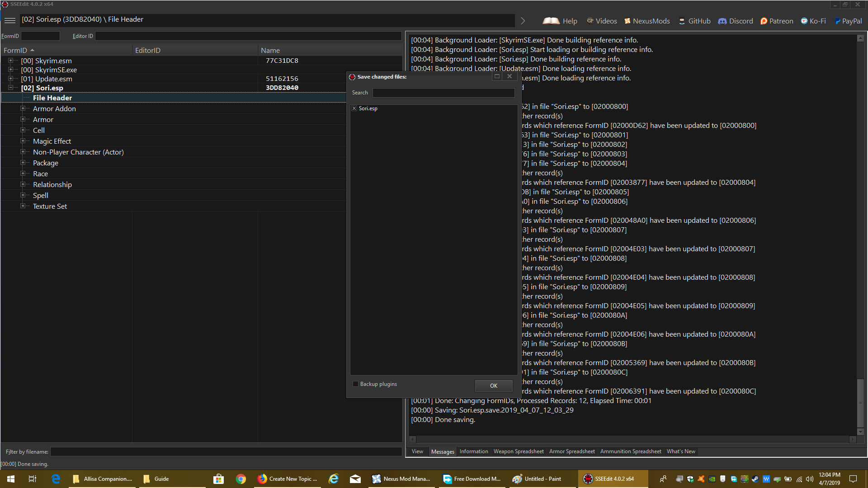Select the Package tree row
The height and width of the screenshot is (488, 868).
click(174, 163)
